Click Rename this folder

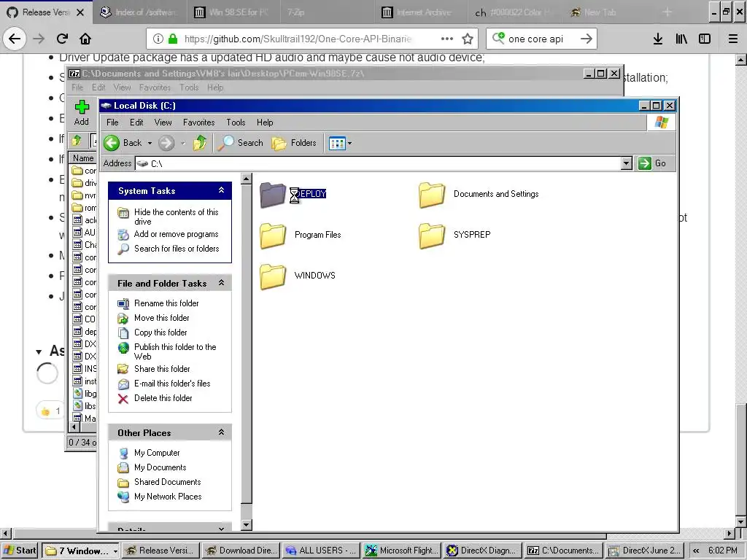click(x=166, y=303)
